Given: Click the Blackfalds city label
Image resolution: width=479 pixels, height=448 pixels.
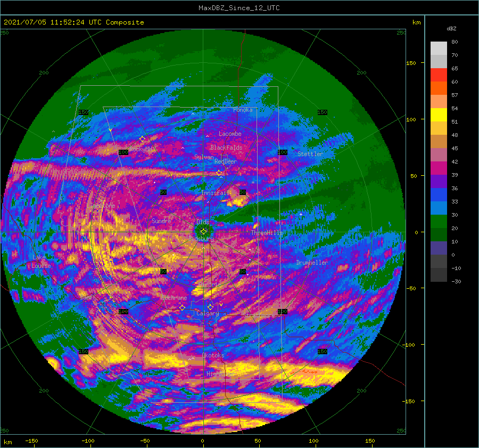Looking at the screenshot, I should 226,148.
